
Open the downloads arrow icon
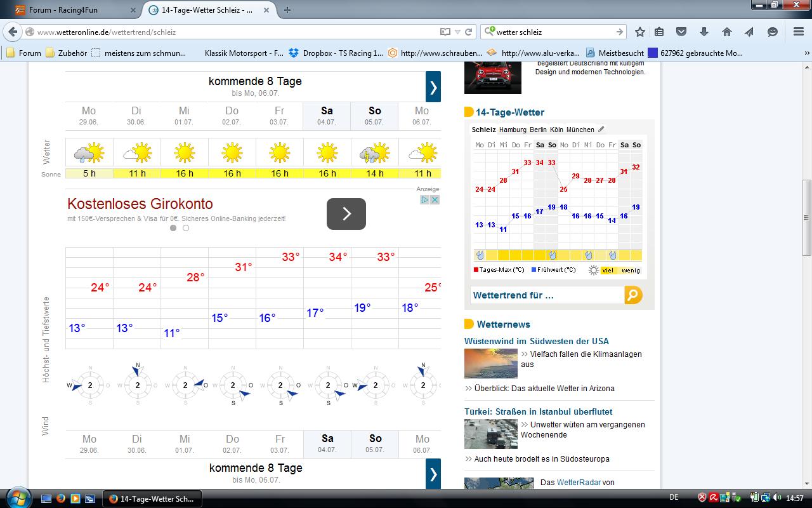(704, 32)
